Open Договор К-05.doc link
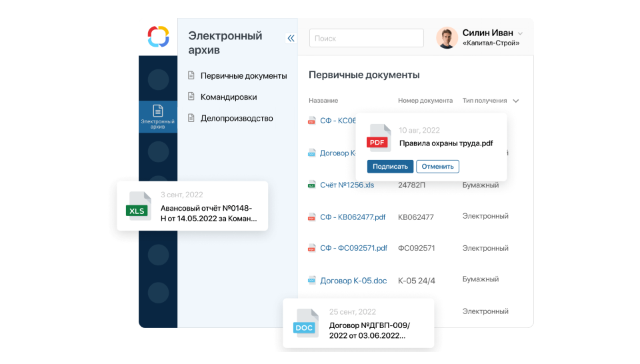 click(x=353, y=281)
